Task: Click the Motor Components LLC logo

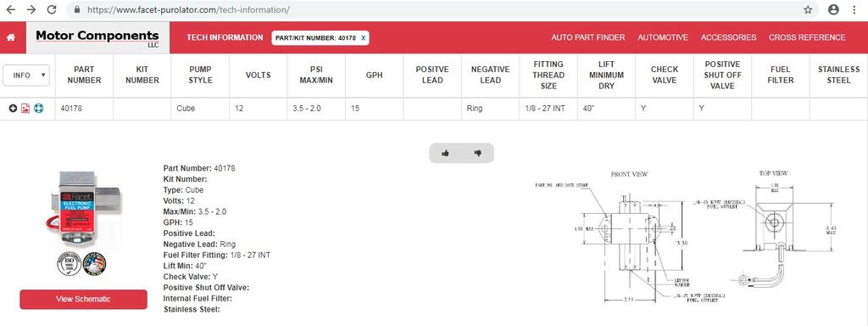Action: 97,37
